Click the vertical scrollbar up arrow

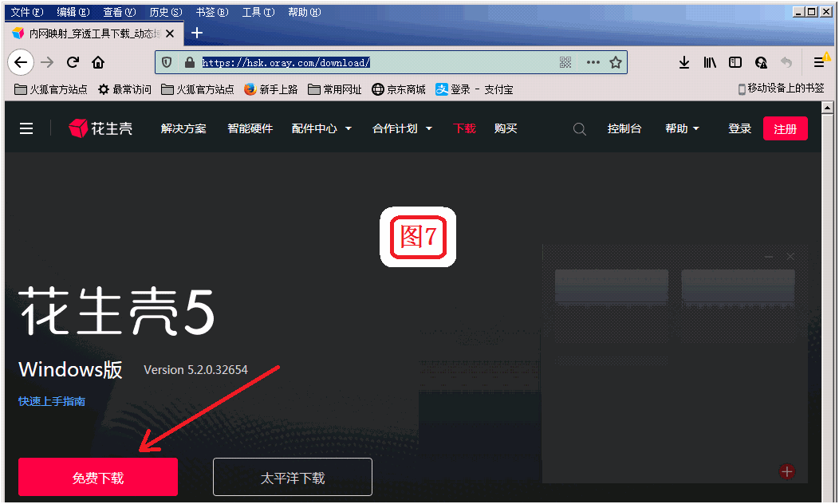pyautogui.click(x=827, y=108)
